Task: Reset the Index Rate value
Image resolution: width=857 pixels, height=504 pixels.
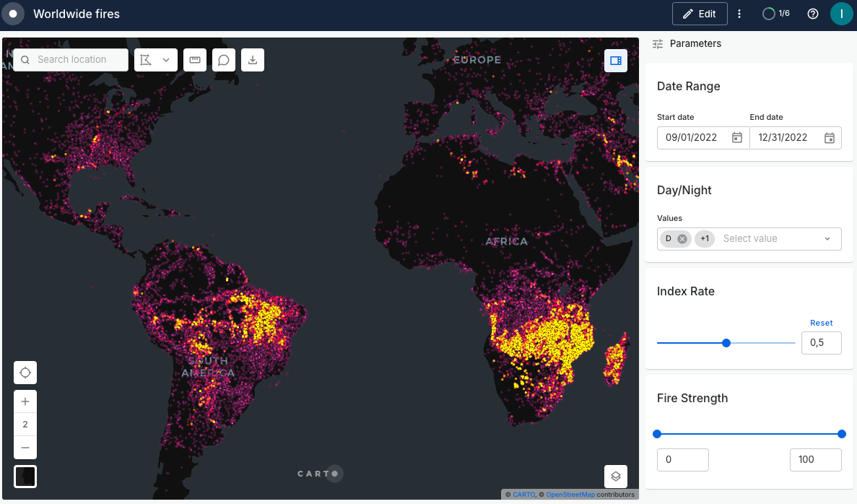Action: (821, 323)
